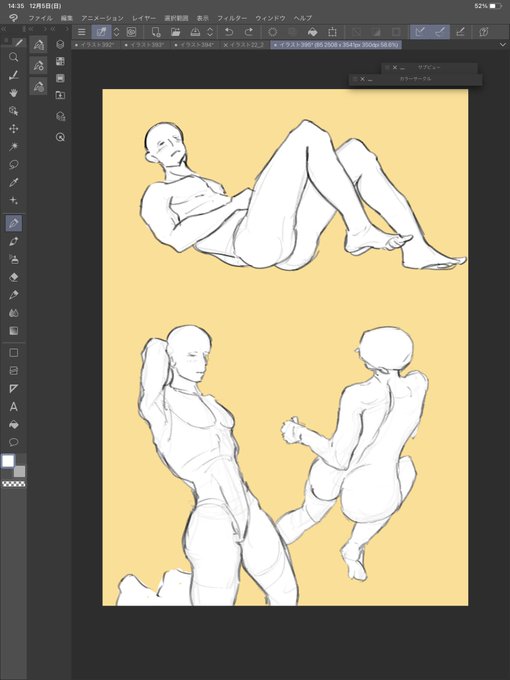Toggle the help/assist icon at command bar end
The image size is (510, 680).
484,32
